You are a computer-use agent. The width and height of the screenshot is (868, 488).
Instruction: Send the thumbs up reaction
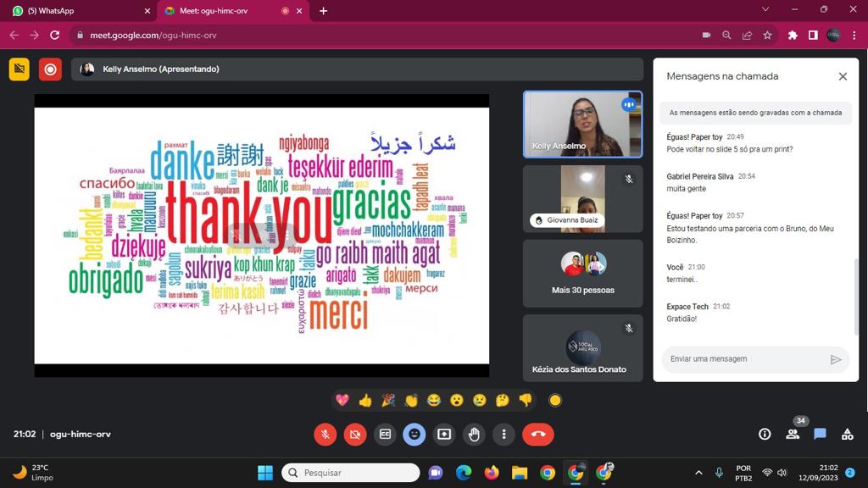point(365,400)
